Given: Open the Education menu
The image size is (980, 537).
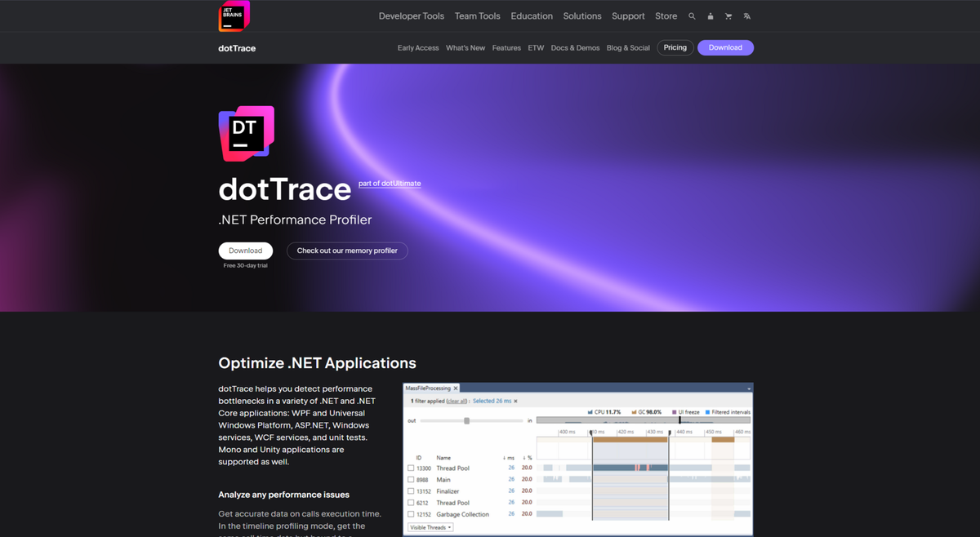Looking at the screenshot, I should coord(532,16).
